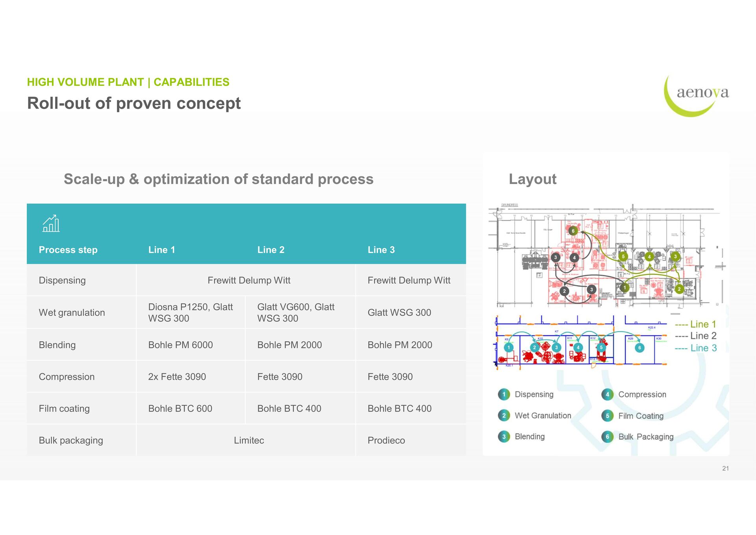Viewport: 756px width, 535px height.
Task: Click teal marker 6 in lower floor plan
Action: [x=639, y=347]
